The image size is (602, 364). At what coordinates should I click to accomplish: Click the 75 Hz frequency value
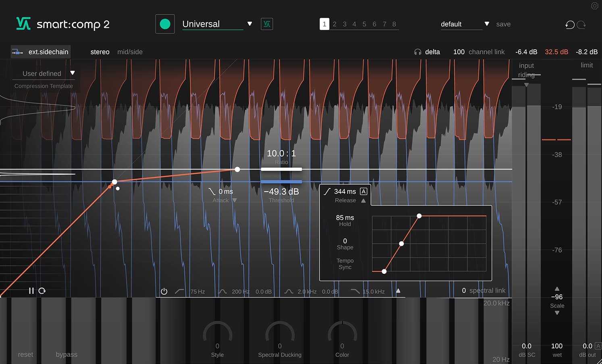tap(197, 292)
